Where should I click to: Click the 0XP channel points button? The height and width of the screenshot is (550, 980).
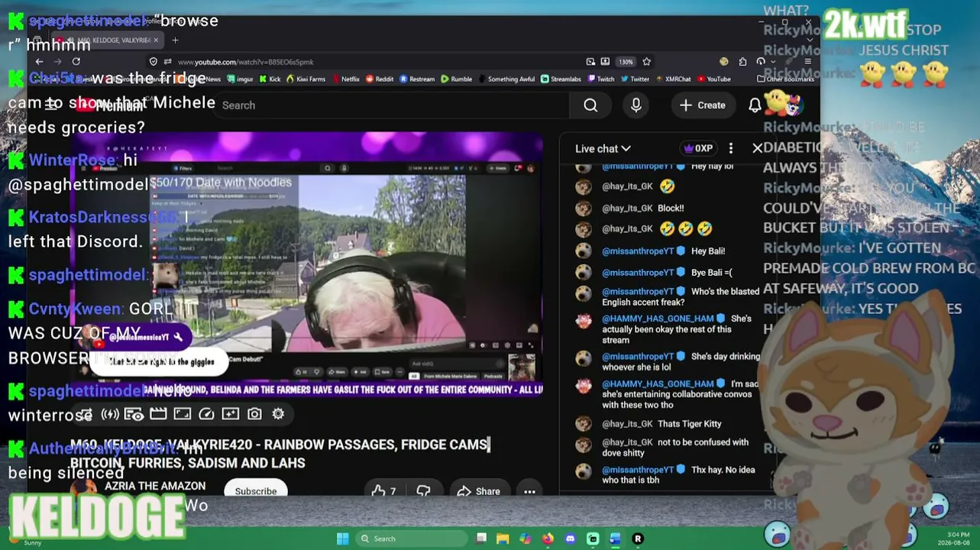[698, 149]
